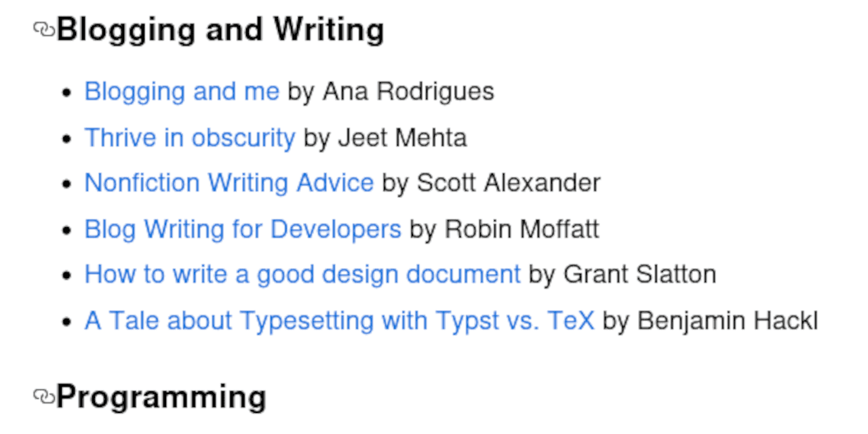Open 'A Tale about Typesetting with Typst vs. TeX'
Image resolution: width=868 pixels, height=434 pixels.
coord(339,321)
